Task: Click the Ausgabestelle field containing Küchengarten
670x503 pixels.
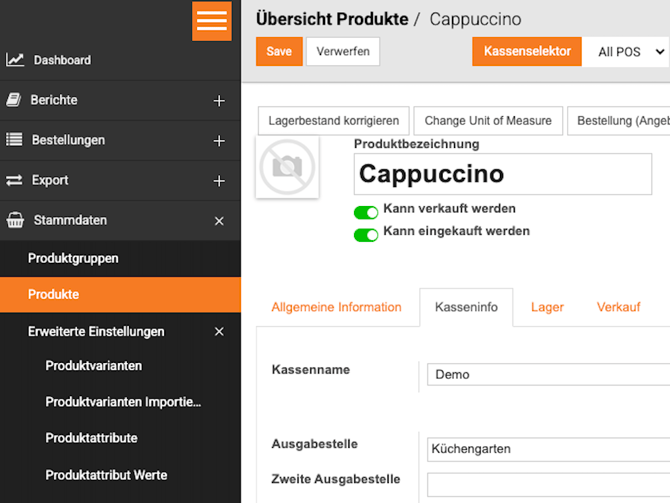Action: tap(548, 449)
